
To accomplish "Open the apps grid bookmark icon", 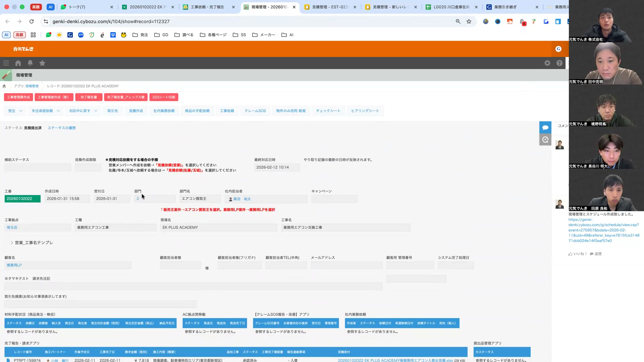I will pos(33,35).
